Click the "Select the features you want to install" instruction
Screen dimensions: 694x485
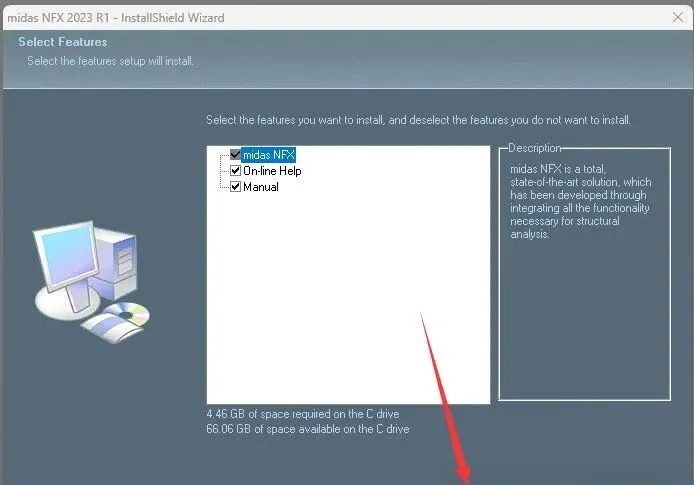[x=418, y=120]
